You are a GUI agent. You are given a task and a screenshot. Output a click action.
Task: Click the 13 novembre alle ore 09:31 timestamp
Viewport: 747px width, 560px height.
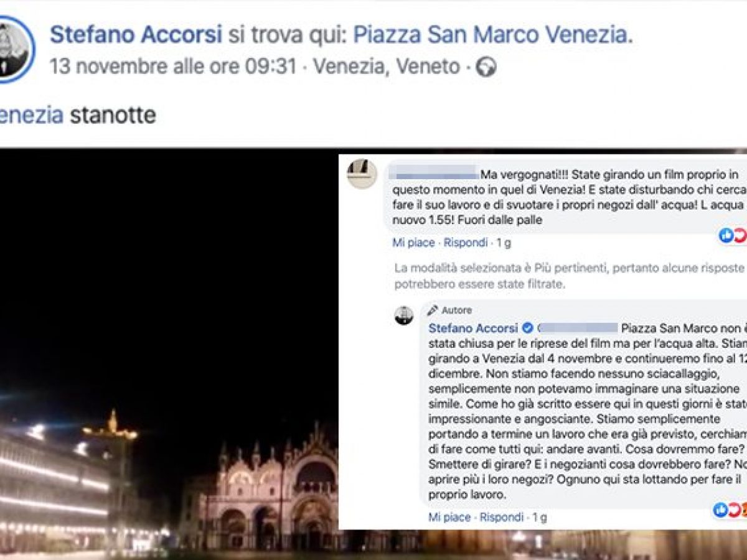tap(173, 67)
